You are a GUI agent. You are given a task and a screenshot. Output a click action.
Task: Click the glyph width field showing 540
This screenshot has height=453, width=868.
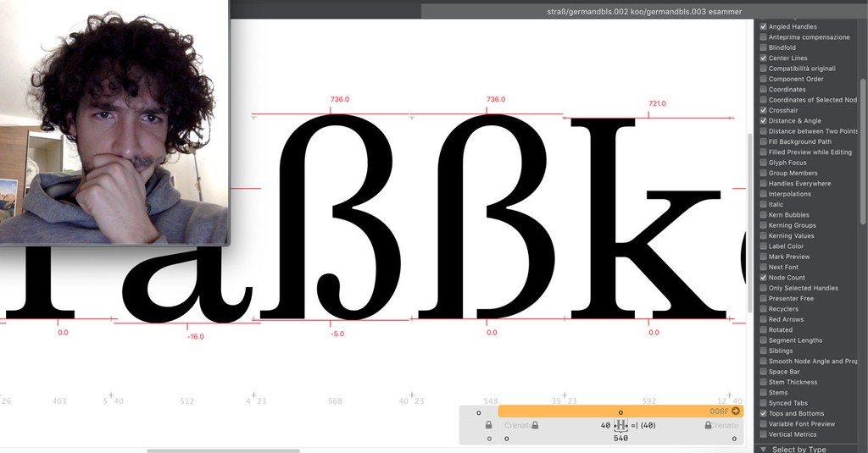[x=620, y=439]
